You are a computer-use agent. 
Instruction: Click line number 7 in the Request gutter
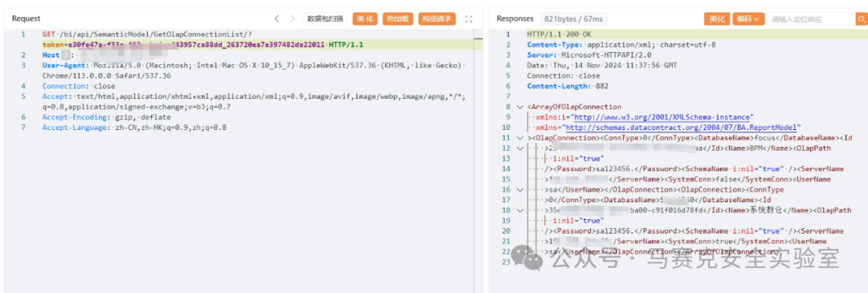coord(23,127)
